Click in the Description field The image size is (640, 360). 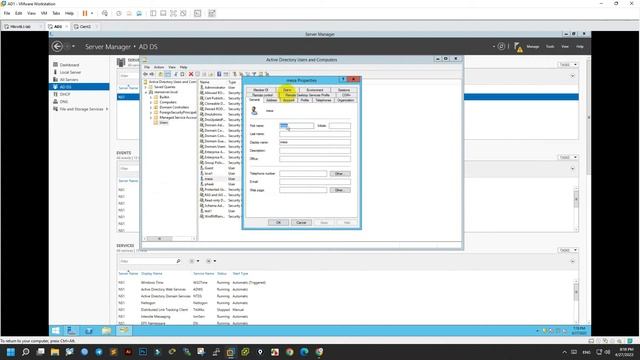coord(315,151)
